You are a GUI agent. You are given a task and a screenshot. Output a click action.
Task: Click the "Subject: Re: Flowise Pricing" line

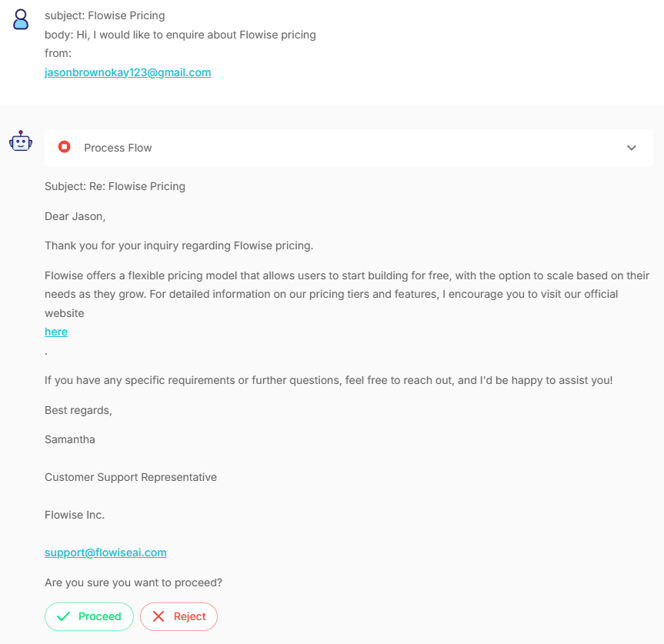(115, 186)
